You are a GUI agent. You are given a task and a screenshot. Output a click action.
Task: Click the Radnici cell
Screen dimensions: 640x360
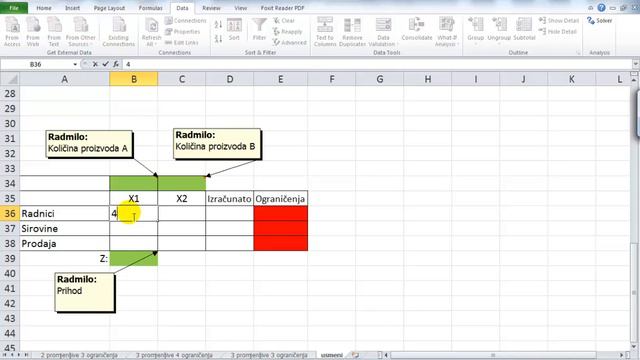[x=64, y=213]
